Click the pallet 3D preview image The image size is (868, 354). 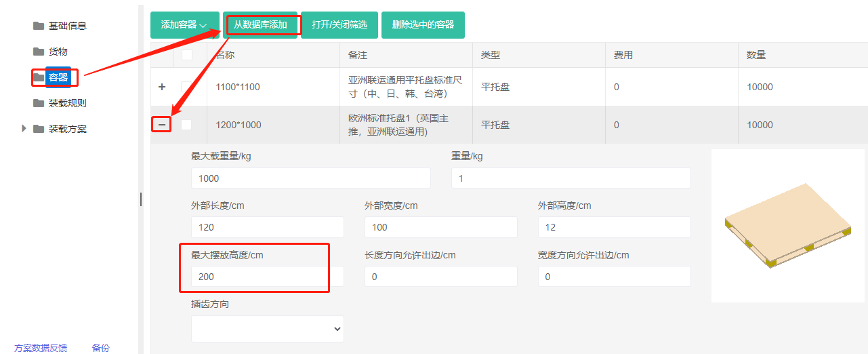tap(787, 225)
